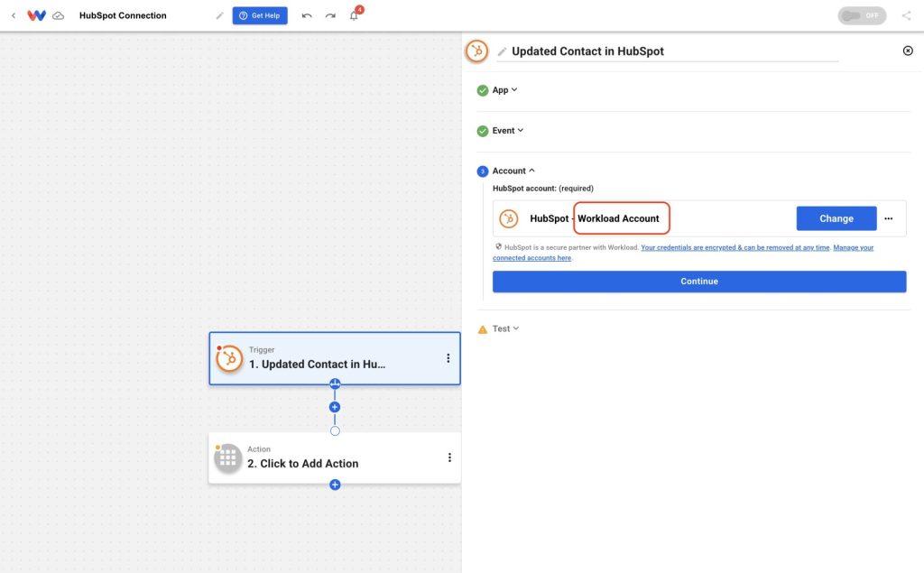Click the grid app icon on action node
This screenshot has height=573, width=924.
(228, 458)
